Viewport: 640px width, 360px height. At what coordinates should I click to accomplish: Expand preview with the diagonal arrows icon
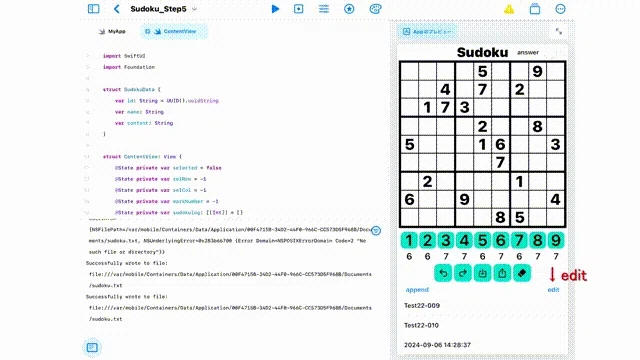point(559,31)
